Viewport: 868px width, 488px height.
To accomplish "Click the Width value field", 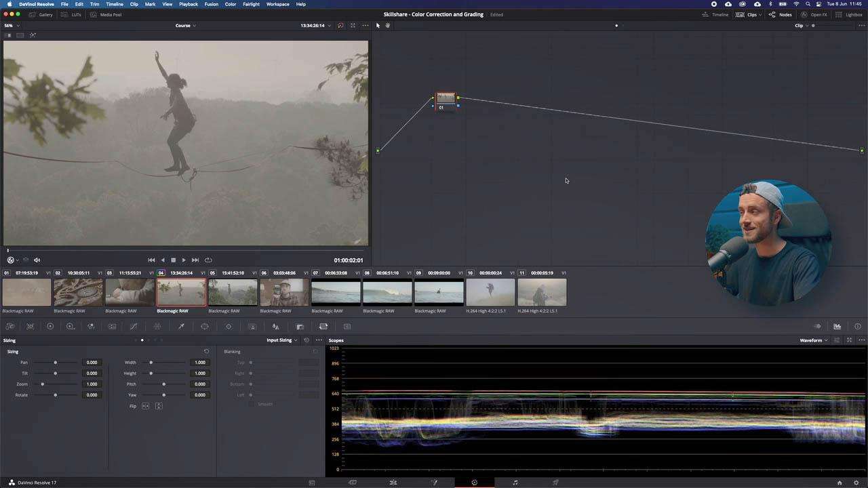I will point(199,363).
